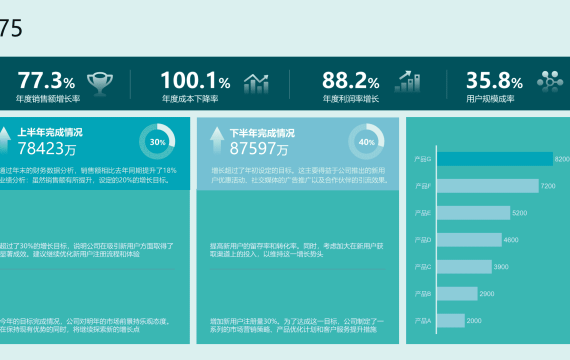Select the 产品A bar in chart

[451, 320]
